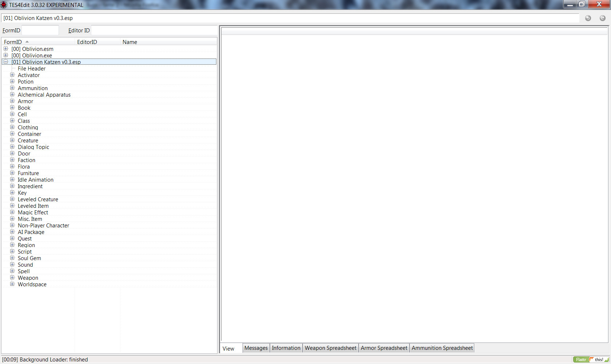Click the back navigation arrow icon

click(588, 18)
